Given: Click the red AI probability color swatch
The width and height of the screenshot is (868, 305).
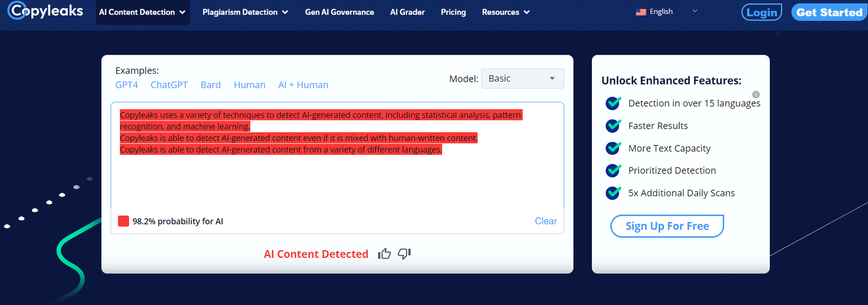Looking at the screenshot, I should coord(124,221).
